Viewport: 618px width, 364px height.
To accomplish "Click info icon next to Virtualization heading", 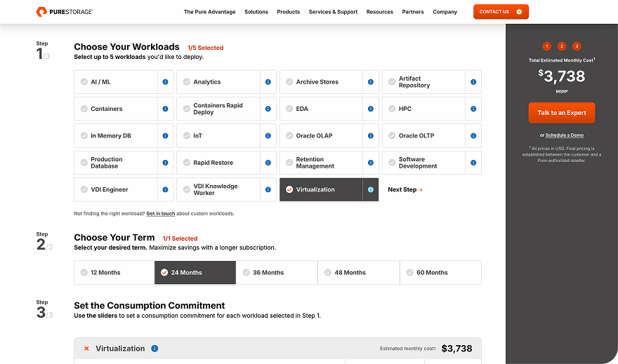I will pyautogui.click(x=154, y=349).
